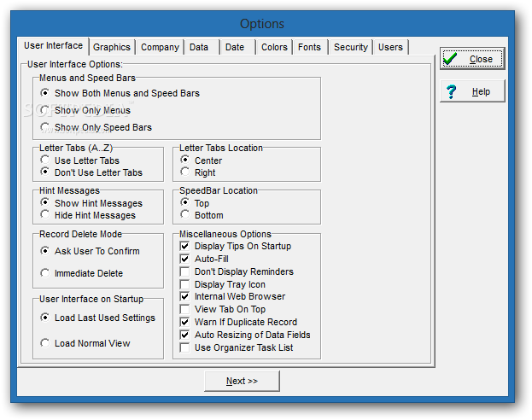Enable Display Tray Icon checkbox

click(185, 284)
